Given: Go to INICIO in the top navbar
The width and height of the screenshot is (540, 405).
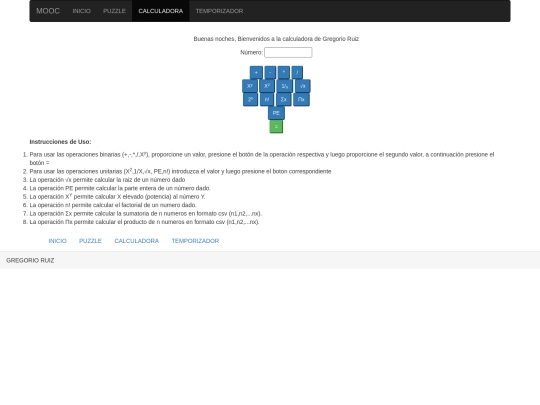Looking at the screenshot, I should [x=82, y=11].
